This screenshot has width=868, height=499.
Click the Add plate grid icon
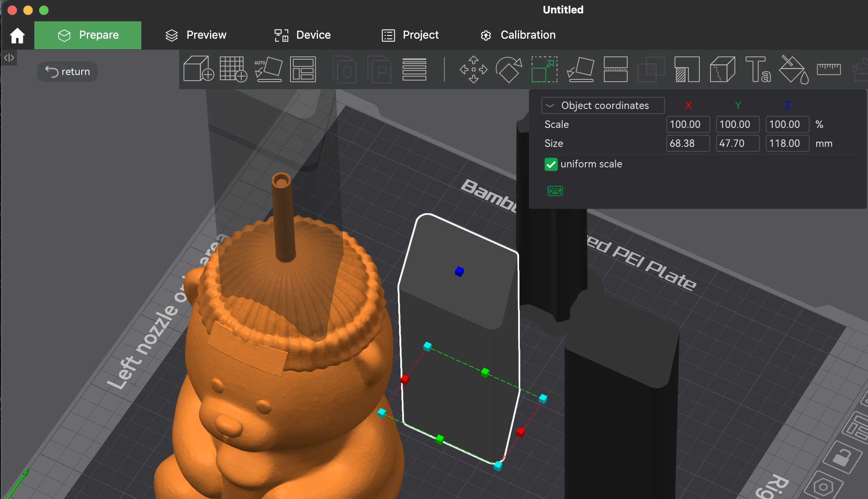233,69
